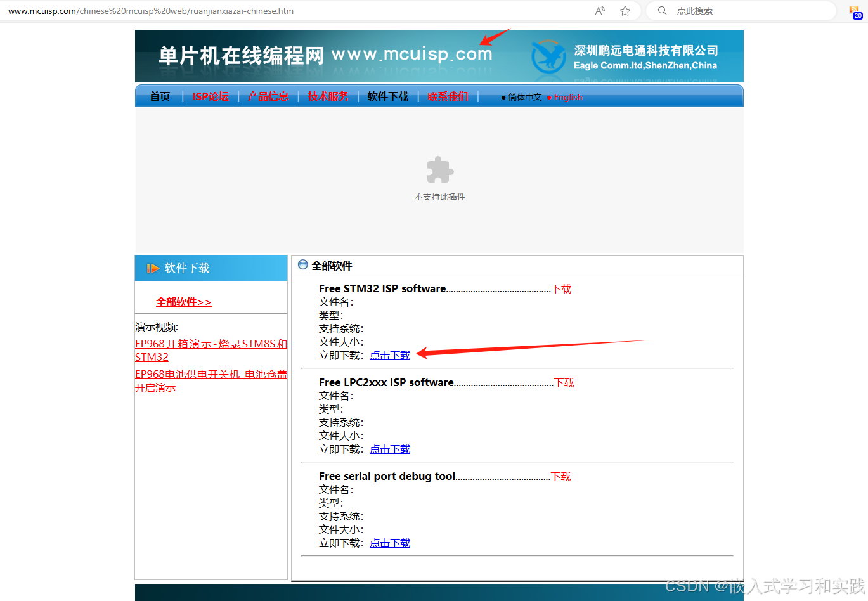
Task: Click 点击下载 under Free serial port debug tool
Action: pos(390,543)
